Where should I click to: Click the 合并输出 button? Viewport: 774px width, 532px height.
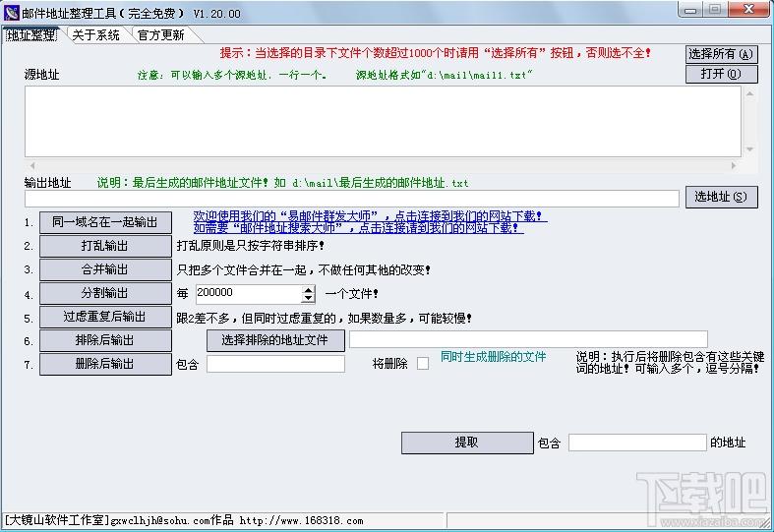pyautogui.click(x=105, y=269)
